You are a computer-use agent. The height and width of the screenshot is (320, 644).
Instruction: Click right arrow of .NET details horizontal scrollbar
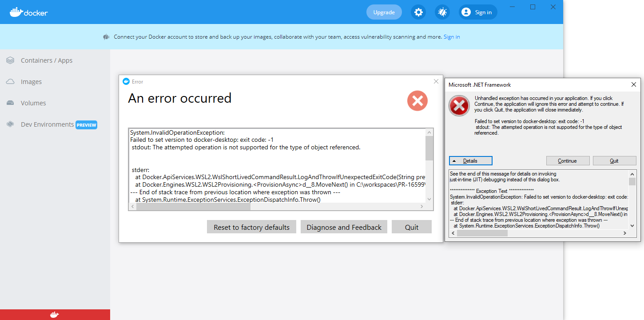[x=624, y=233]
